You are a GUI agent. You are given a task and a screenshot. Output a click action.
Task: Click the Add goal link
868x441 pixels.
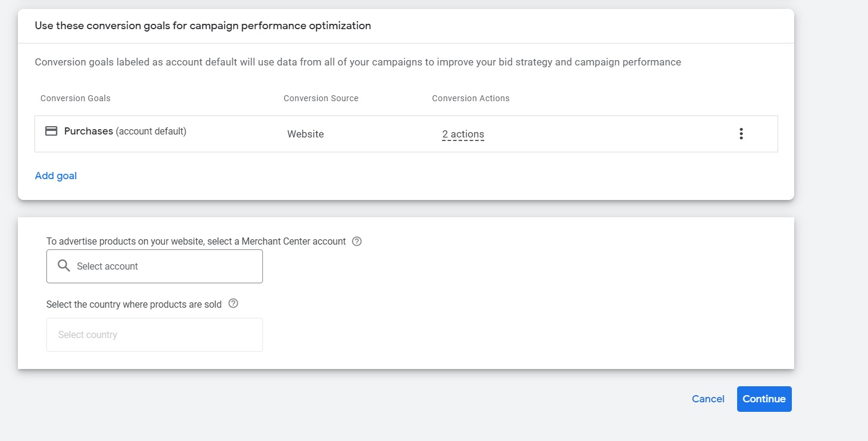[x=56, y=176]
